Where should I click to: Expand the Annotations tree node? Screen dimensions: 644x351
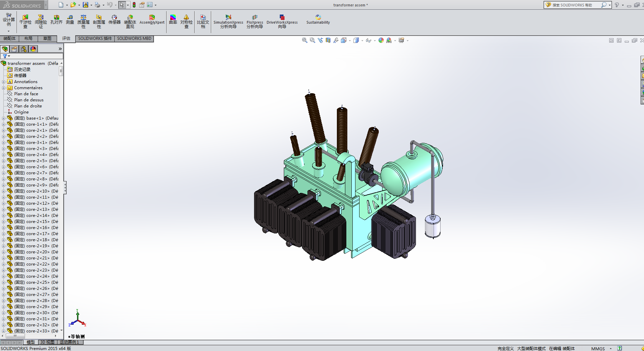coord(4,82)
